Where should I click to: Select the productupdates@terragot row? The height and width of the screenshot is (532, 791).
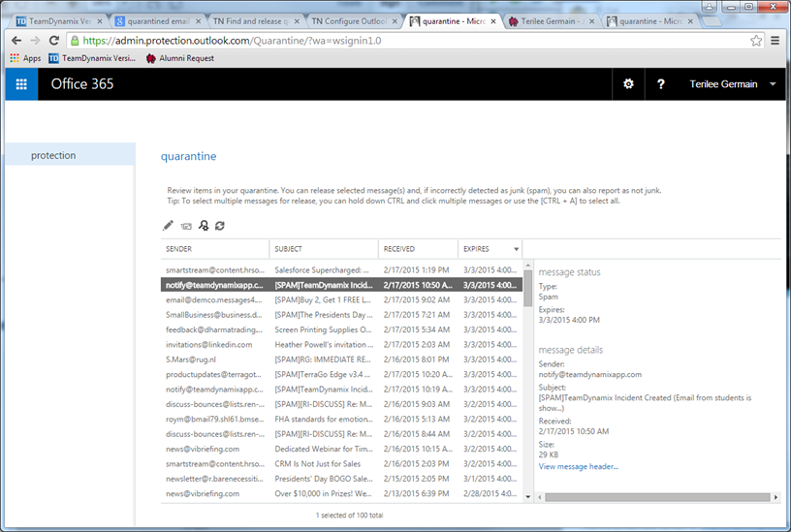pyautogui.click(x=341, y=374)
